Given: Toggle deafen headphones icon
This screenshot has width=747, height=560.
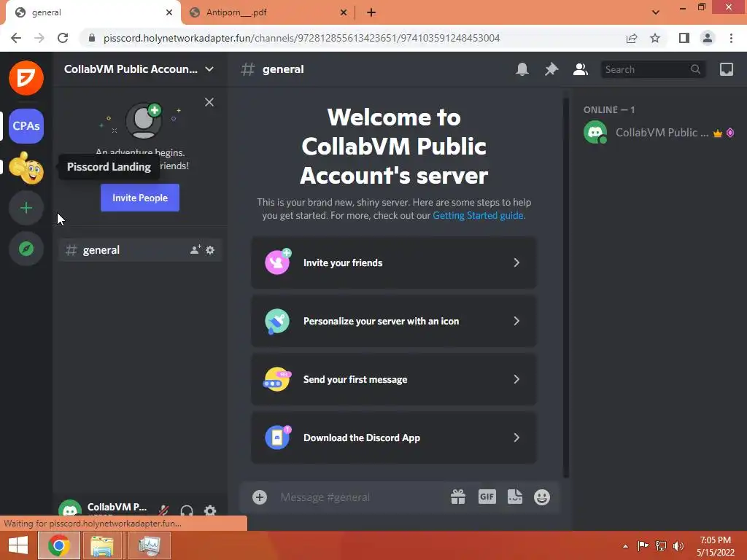Looking at the screenshot, I should [x=187, y=510].
